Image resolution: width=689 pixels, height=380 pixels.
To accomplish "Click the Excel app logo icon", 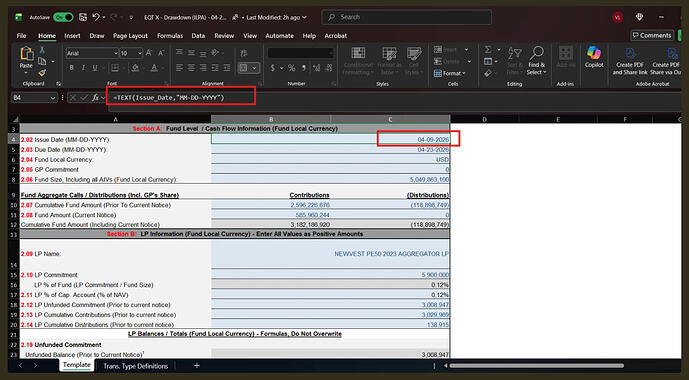I will point(18,17).
